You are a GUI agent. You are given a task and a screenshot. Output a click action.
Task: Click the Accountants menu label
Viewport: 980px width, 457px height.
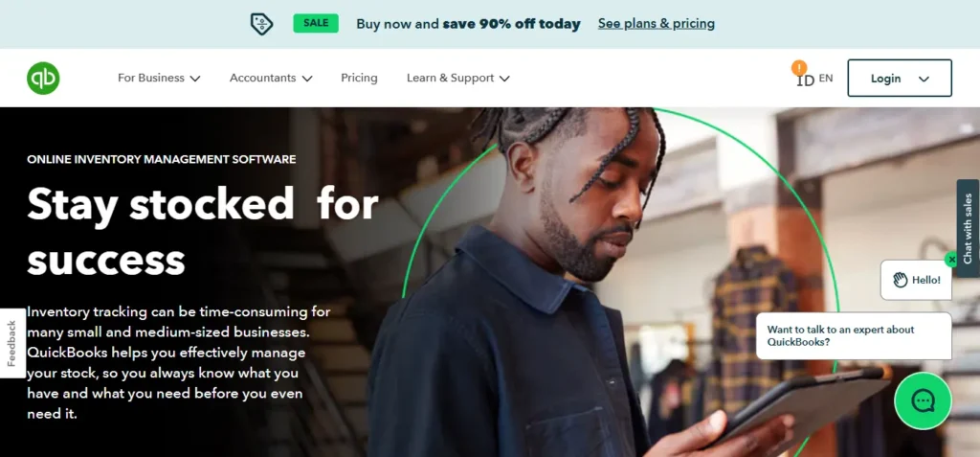[x=262, y=79]
